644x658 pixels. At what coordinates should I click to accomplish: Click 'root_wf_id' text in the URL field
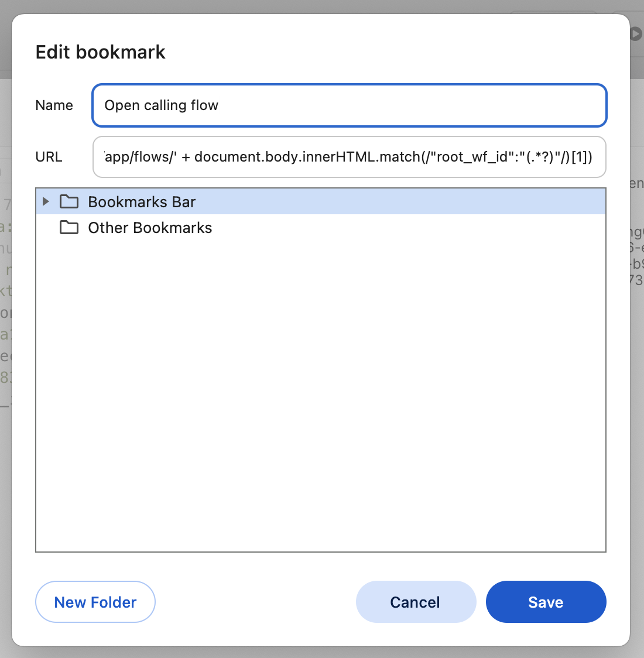pos(471,157)
